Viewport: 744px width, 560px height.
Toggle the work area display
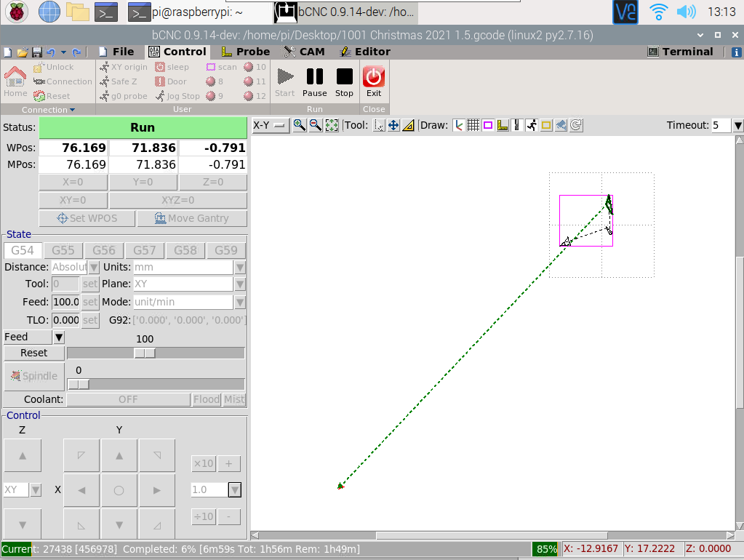[547, 125]
